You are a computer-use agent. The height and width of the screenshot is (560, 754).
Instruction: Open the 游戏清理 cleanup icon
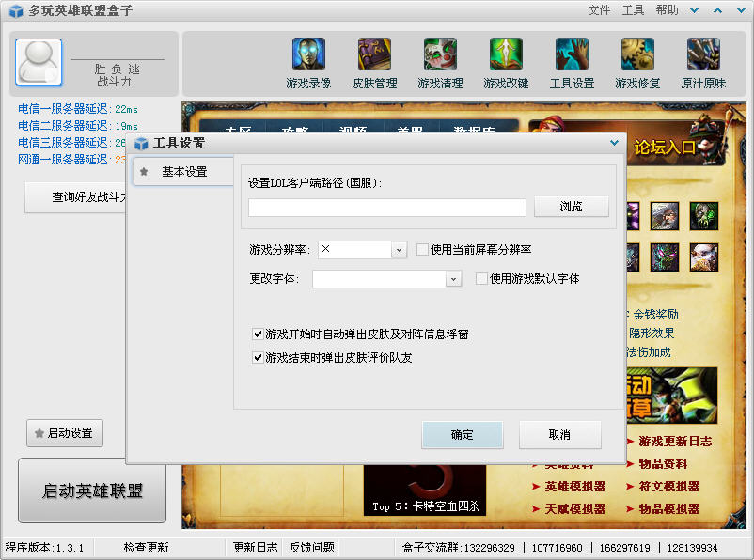(x=440, y=54)
